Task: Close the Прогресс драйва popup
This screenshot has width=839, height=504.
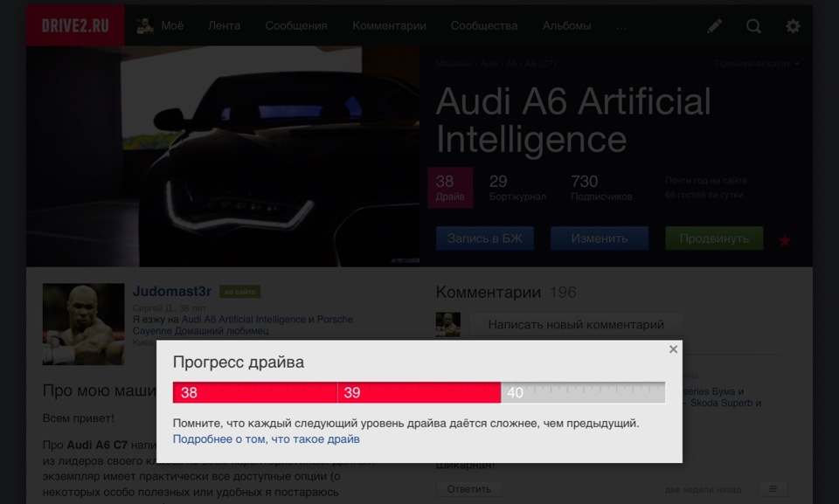Action: 673,349
